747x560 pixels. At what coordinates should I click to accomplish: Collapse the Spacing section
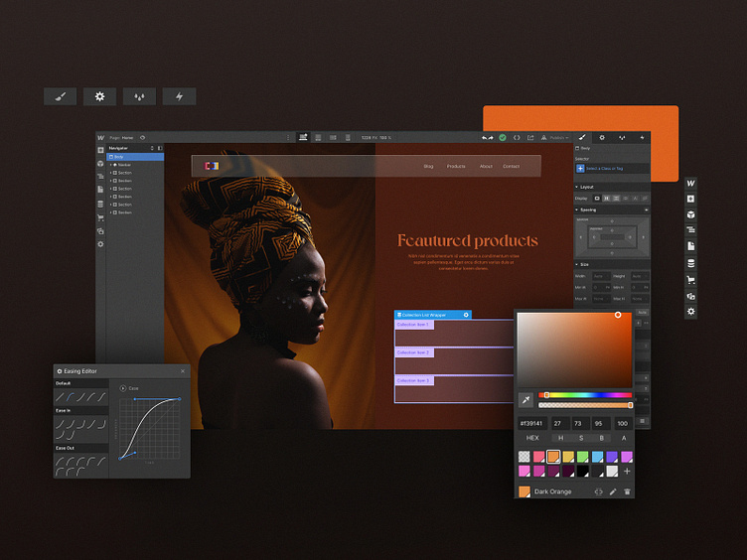(x=577, y=210)
